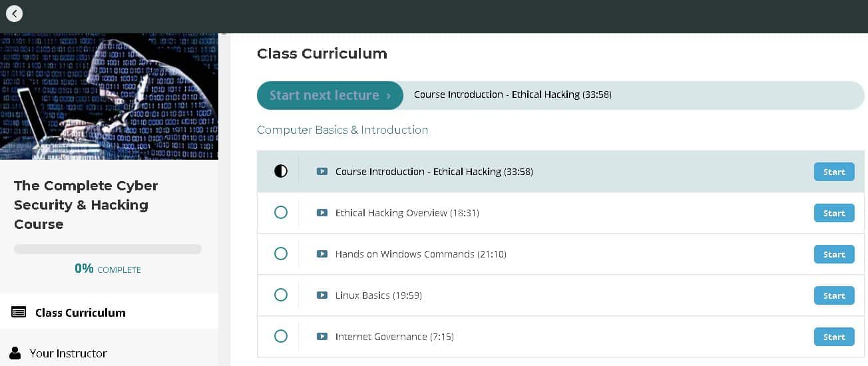868x366 pixels.
Task: Click video icon beside Linux Basics
Action: [322, 295]
